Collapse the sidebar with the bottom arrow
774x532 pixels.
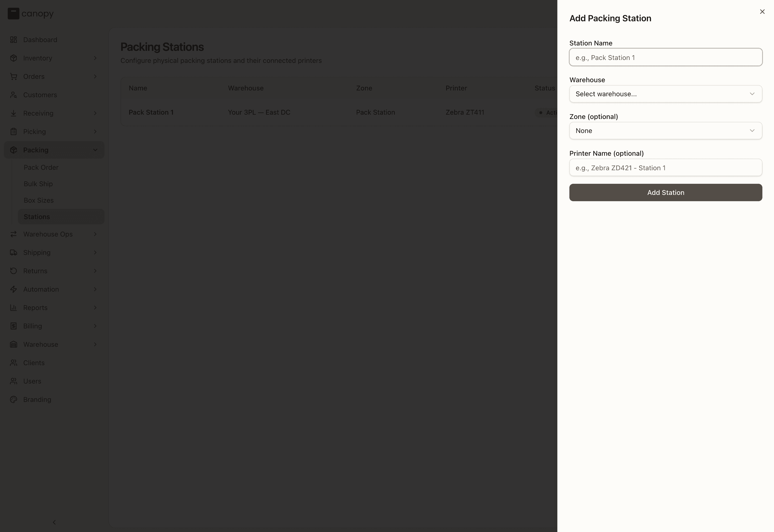[54, 522]
